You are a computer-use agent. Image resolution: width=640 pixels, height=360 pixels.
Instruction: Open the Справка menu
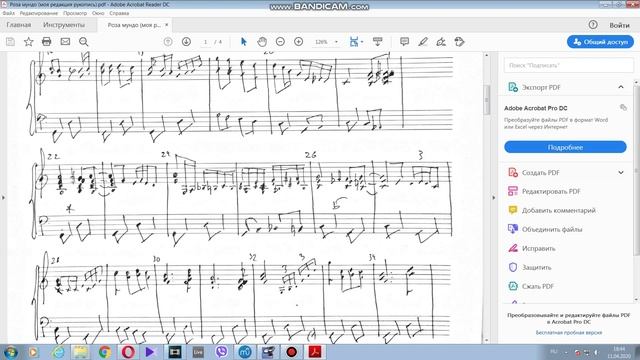119,13
